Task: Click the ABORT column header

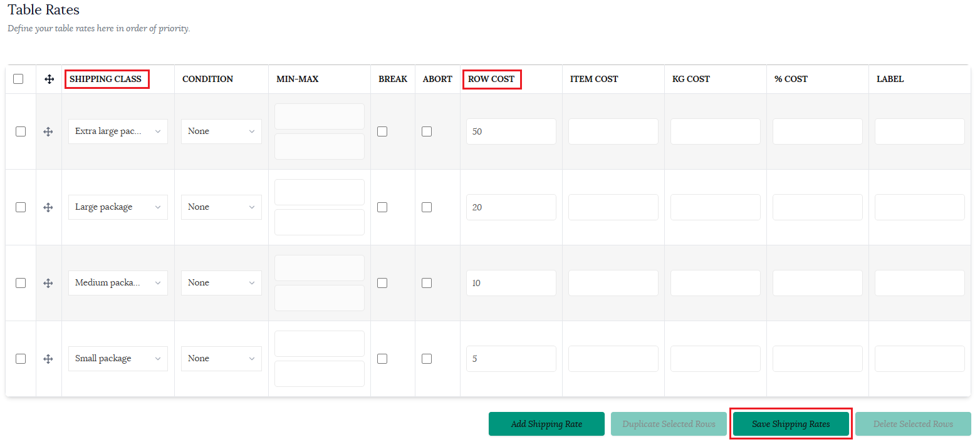Action: point(437,79)
